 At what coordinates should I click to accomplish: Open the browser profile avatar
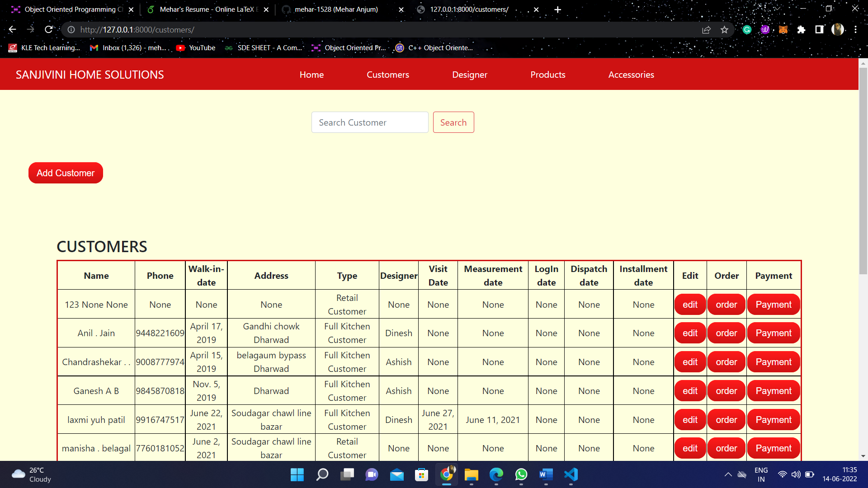tap(838, 29)
